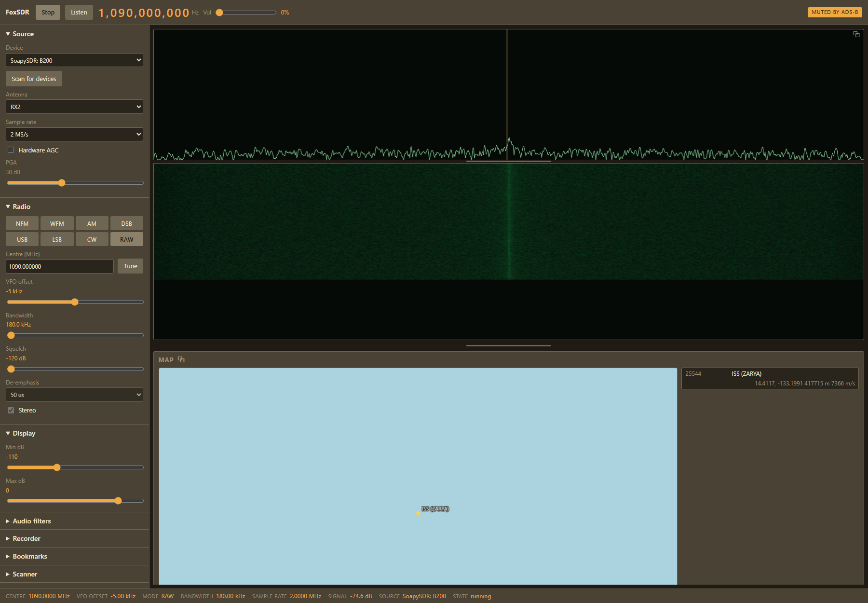Click the Bandwidth slider handle
This screenshot has width=868, height=603.
pyautogui.click(x=11, y=335)
